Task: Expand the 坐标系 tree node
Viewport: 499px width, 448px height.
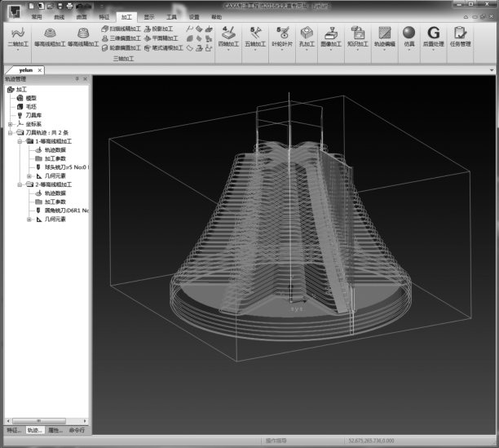Action: coord(11,124)
